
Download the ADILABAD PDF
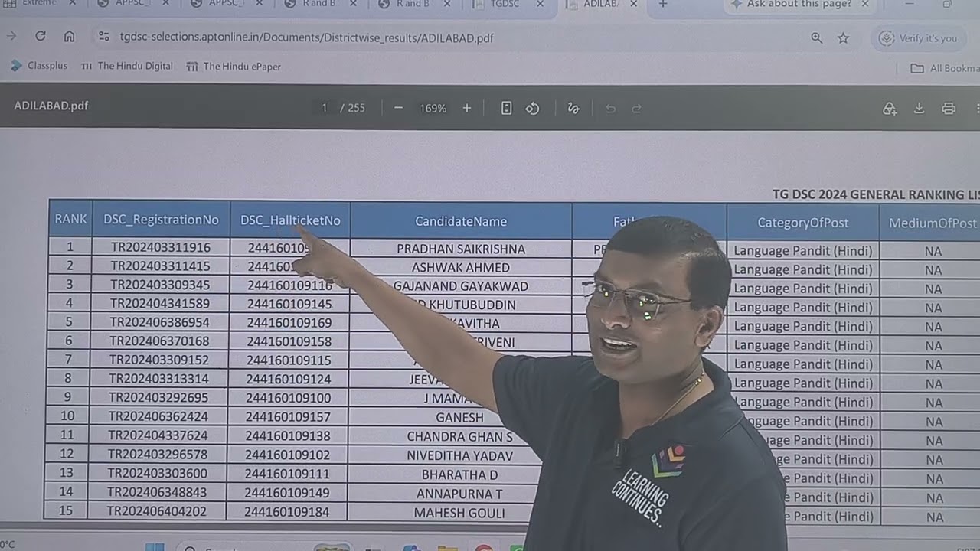click(919, 109)
